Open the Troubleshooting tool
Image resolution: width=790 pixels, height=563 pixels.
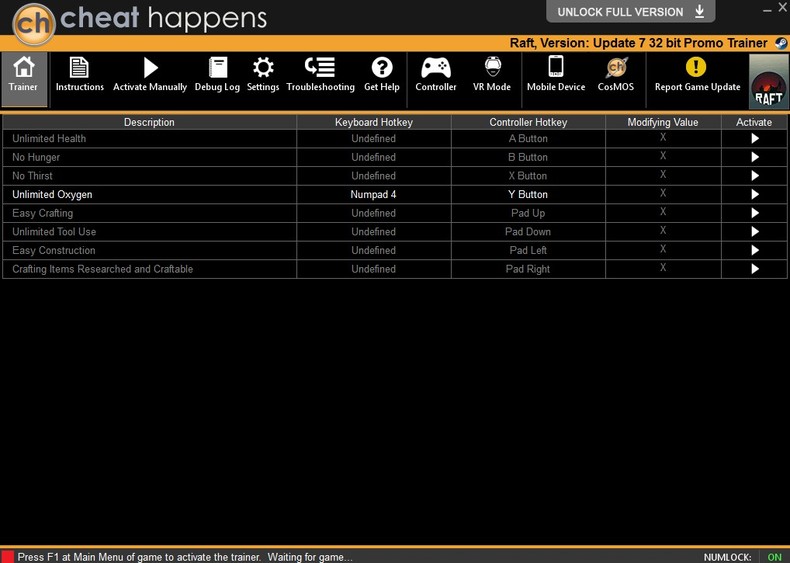pos(320,69)
